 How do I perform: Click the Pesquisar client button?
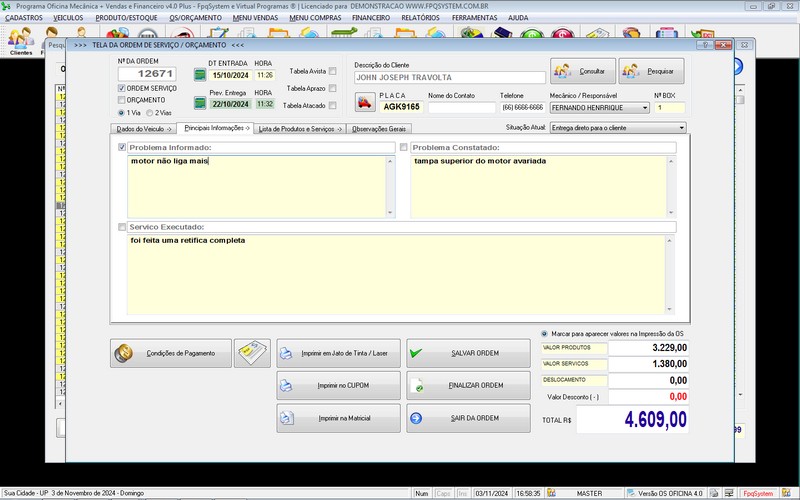click(x=652, y=71)
